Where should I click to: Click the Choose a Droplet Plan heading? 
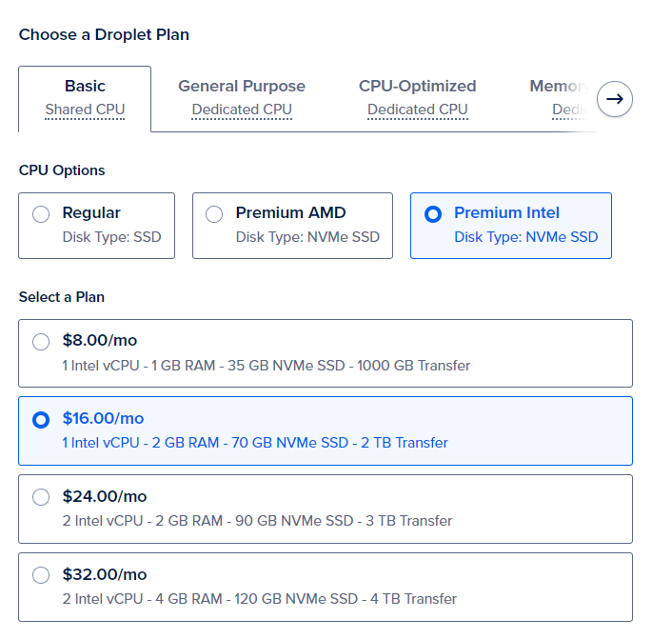104,34
